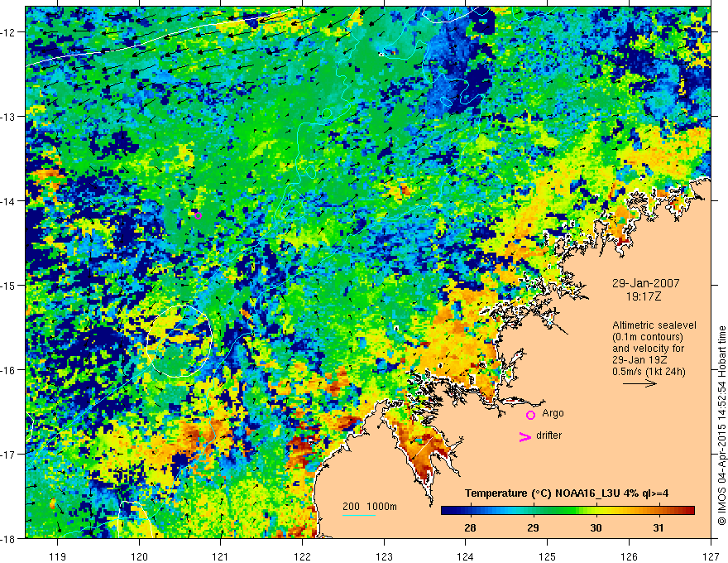Viewport: 728px width, 563px height.
Task: Click the longitude axis label 123
Action: pyautogui.click(x=384, y=556)
